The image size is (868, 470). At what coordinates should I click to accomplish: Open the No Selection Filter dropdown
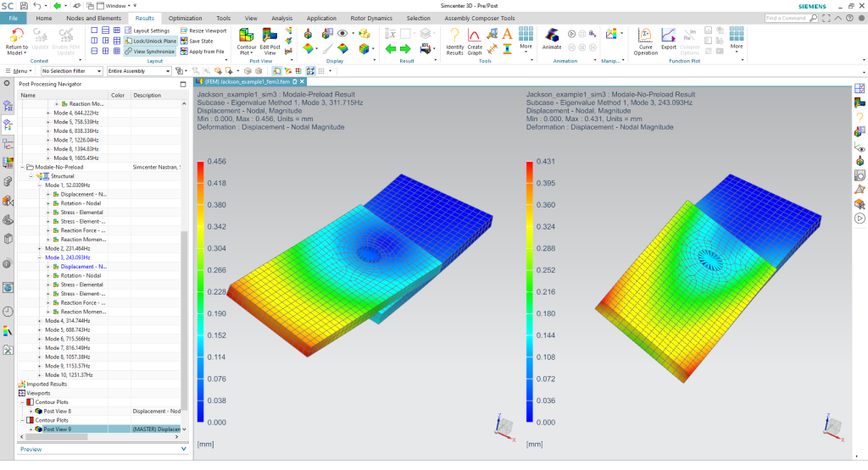click(72, 71)
